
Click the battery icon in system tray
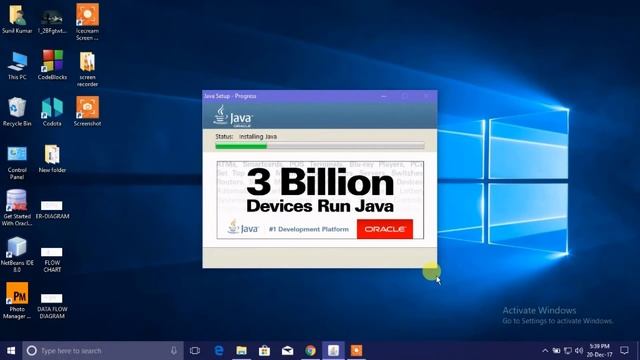click(x=556, y=351)
